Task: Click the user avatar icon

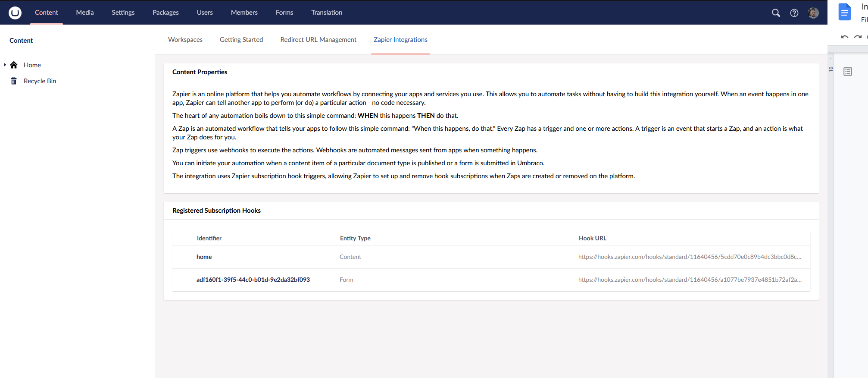Action: pos(813,13)
